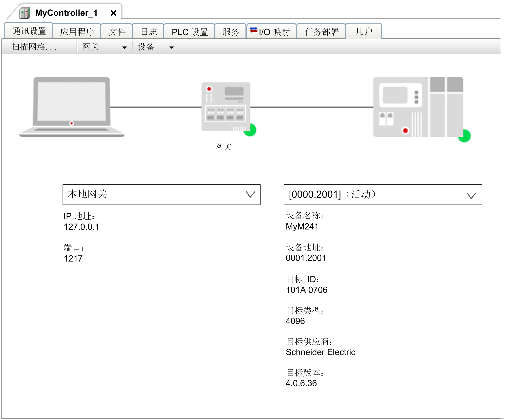Switch to the 应用程序 tab
This screenshot has height=420, width=509.
77,32
